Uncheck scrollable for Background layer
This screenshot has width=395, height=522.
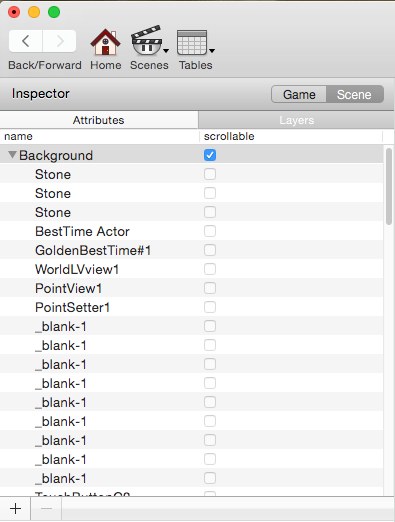click(x=210, y=155)
